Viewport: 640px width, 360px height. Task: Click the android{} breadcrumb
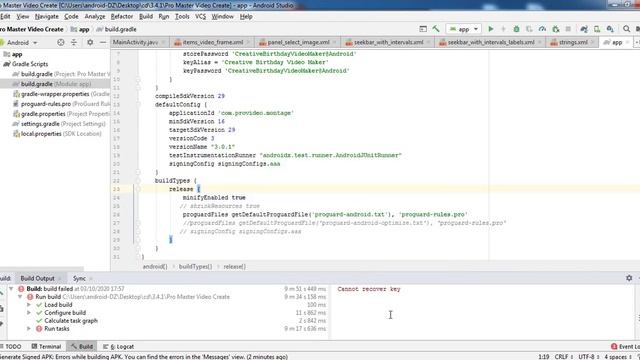(x=155, y=267)
